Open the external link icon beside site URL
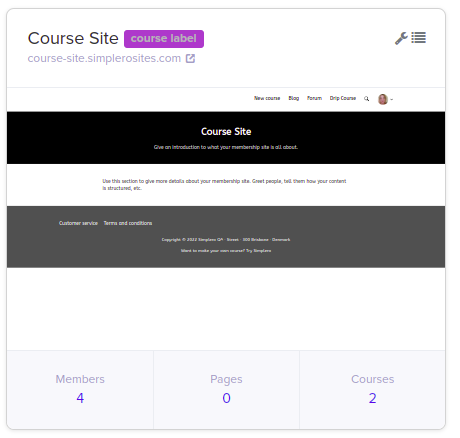This screenshot has width=460, height=438. pyautogui.click(x=190, y=59)
